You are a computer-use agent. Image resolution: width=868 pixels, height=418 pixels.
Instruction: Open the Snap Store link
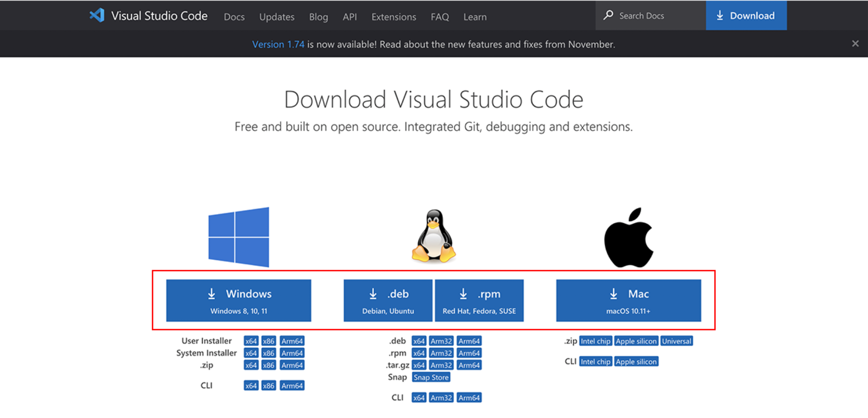[431, 377]
